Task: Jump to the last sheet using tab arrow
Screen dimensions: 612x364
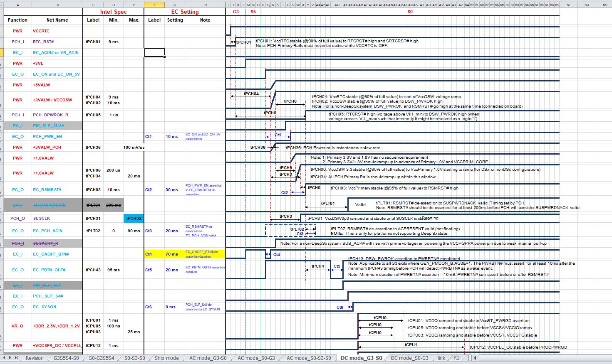Action: coord(17,358)
